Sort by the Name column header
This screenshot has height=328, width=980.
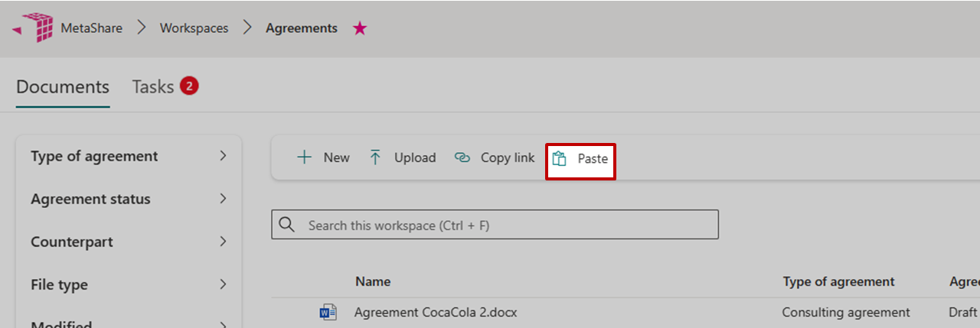pos(373,281)
